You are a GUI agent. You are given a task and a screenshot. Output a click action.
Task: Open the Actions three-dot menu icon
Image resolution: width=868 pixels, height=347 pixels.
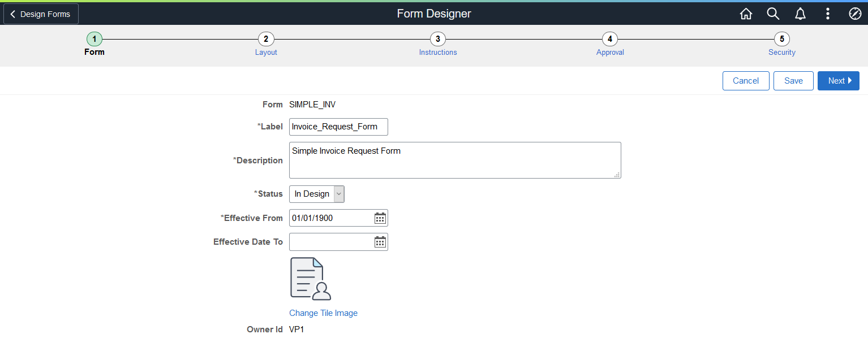coord(827,14)
